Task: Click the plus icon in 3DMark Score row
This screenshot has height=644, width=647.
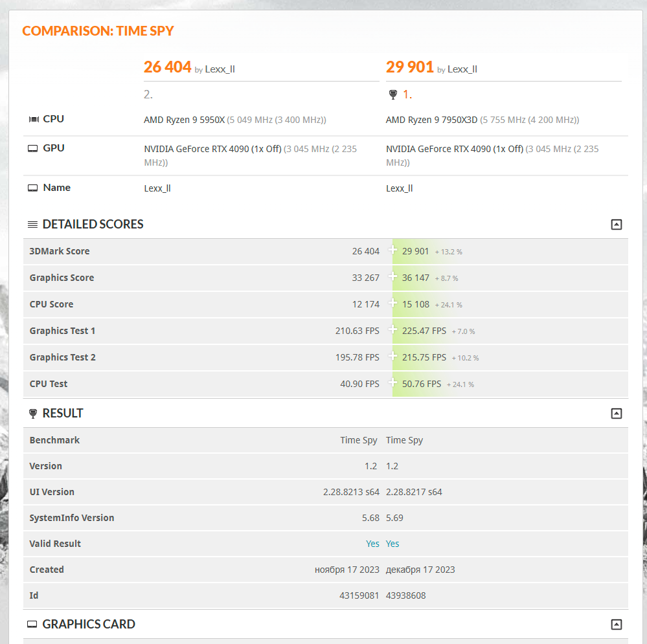Action: [x=392, y=250]
